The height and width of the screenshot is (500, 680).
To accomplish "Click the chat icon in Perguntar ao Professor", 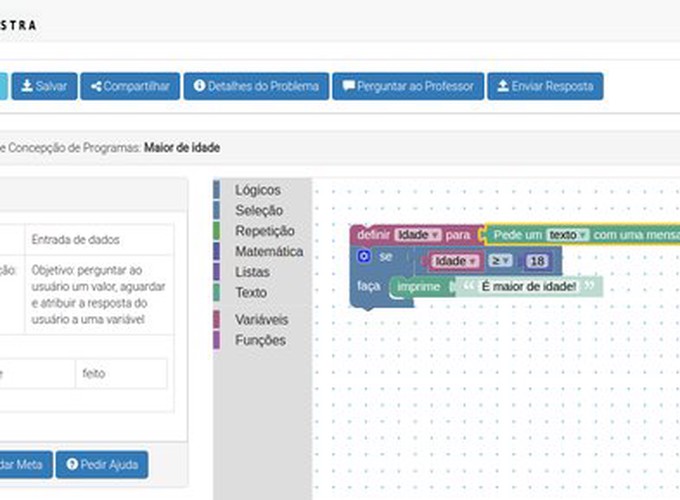I will [348, 87].
